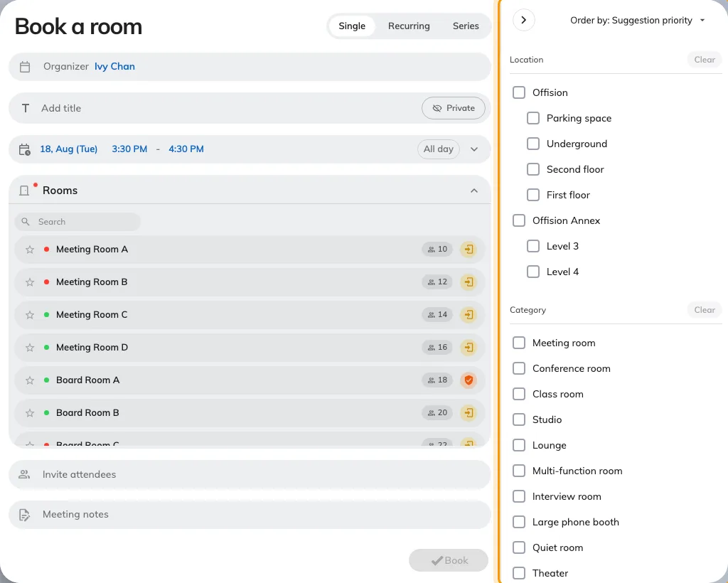Check the Offision location

[518, 92]
